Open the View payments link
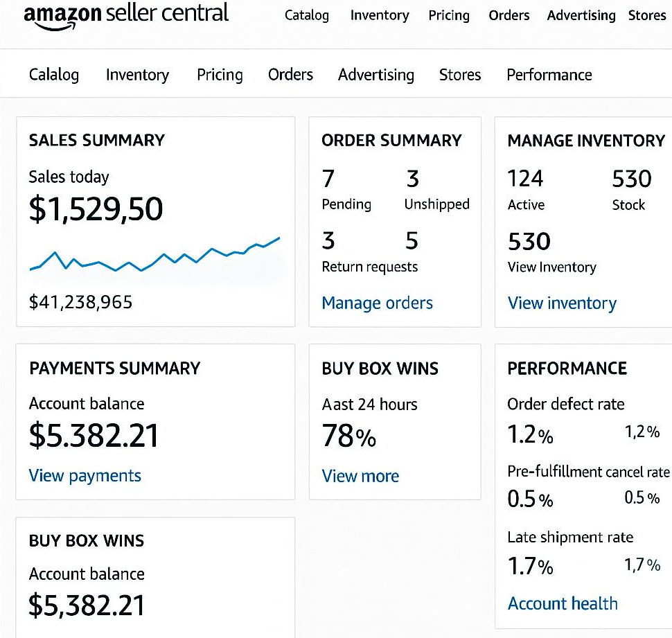 pyautogui.click(x=85, y=476)
